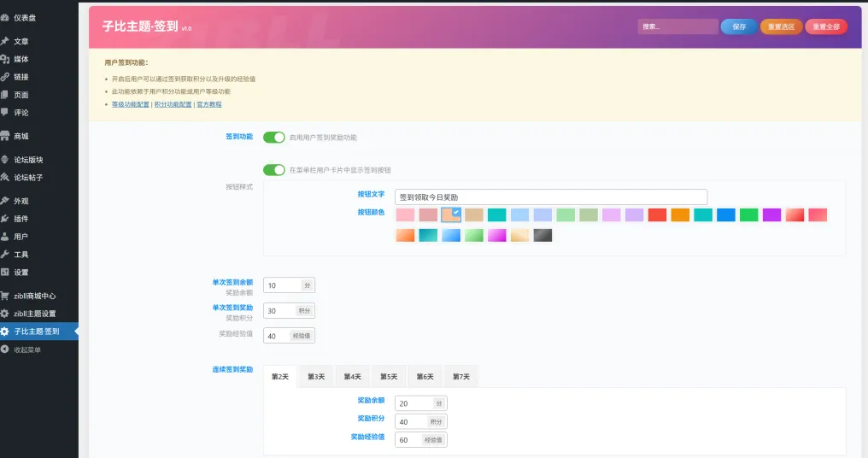Toggle 启用用户签到奖励功能 switch
Screen dimensions: 868x458
click(x=274, y=138)
